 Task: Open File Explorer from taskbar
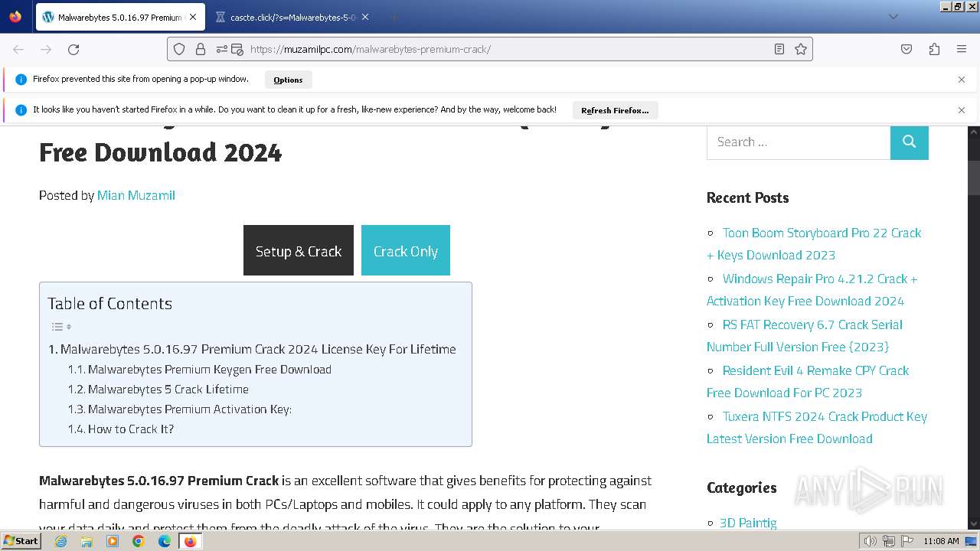pyautogui.click(x=87, y=541)
